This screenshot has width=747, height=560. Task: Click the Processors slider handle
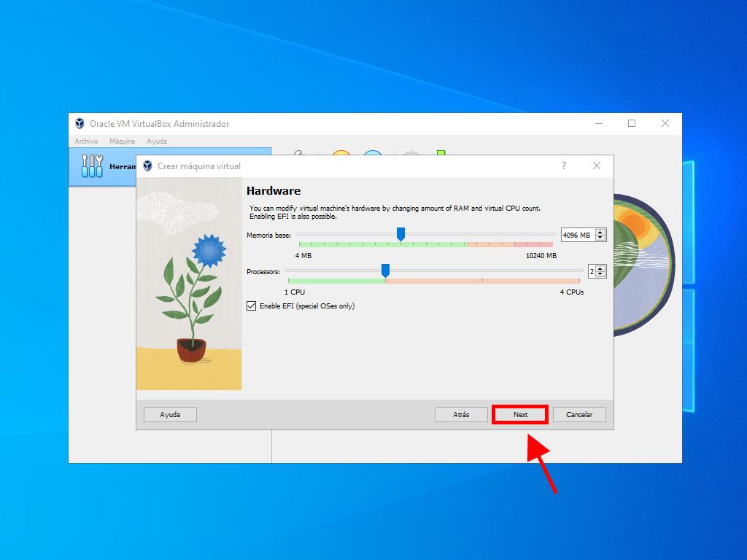coord(385,271)
